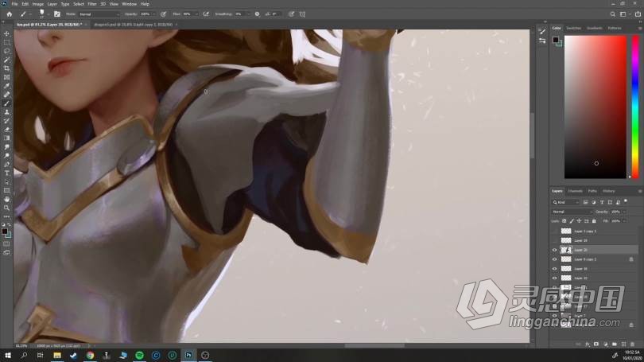Screen dimensions: 644x362
Task: Select the Frame tool
Action: coord(6,77)
